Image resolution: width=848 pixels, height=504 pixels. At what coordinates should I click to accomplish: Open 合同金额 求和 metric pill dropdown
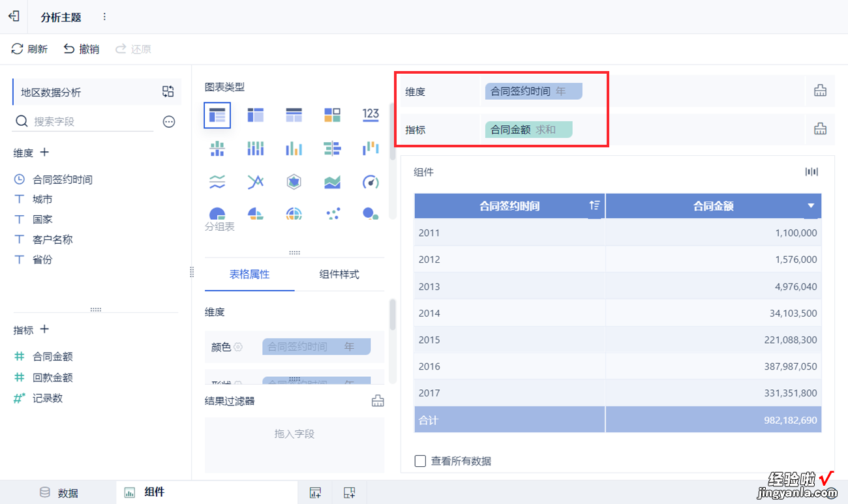pyautogui.click(x=528, y=129)
